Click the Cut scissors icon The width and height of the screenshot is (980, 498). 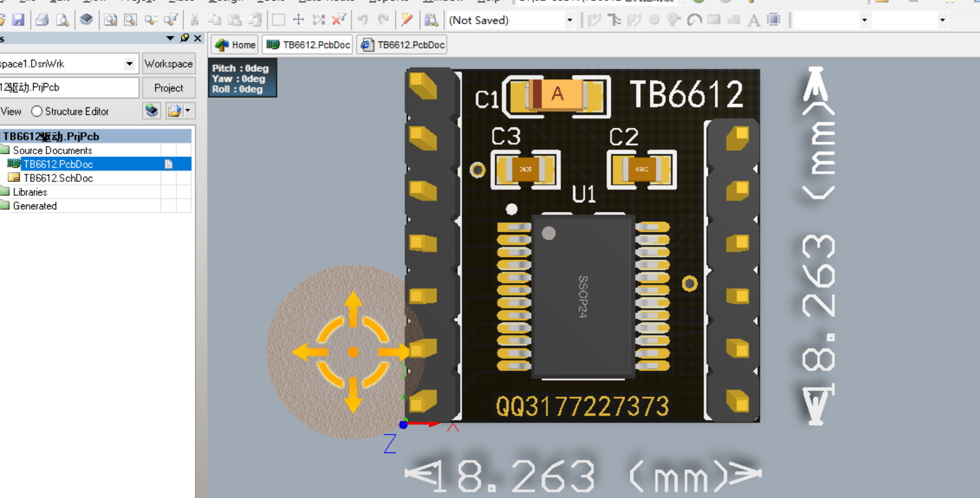click(x=195, y=20)
